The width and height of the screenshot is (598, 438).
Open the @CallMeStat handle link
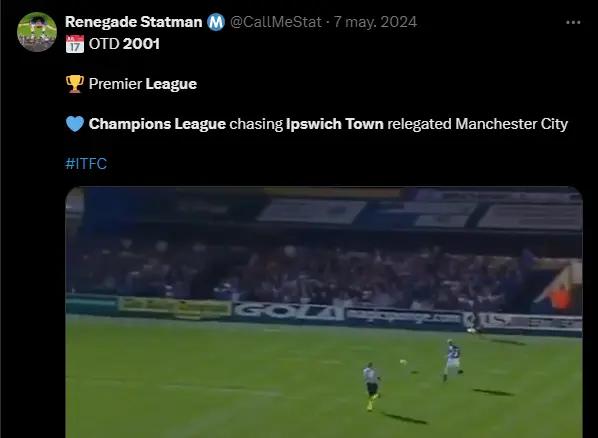point(276,22)
